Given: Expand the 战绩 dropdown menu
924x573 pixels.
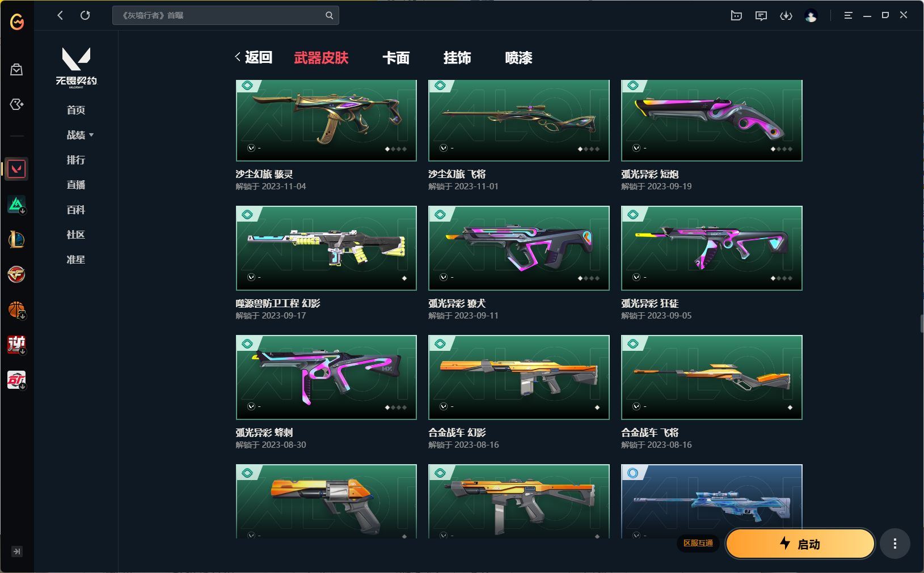Looking at the screenshot, I should [x=80, y=135].
